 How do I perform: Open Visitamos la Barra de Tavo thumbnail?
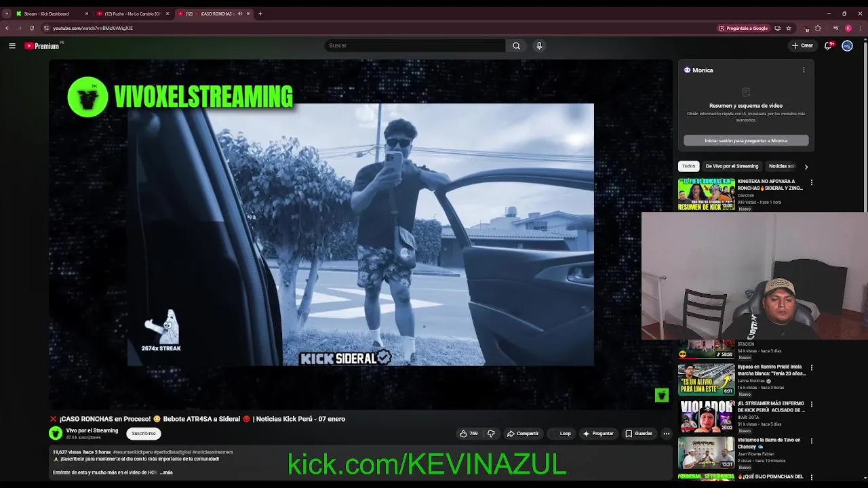pos(706,453)
